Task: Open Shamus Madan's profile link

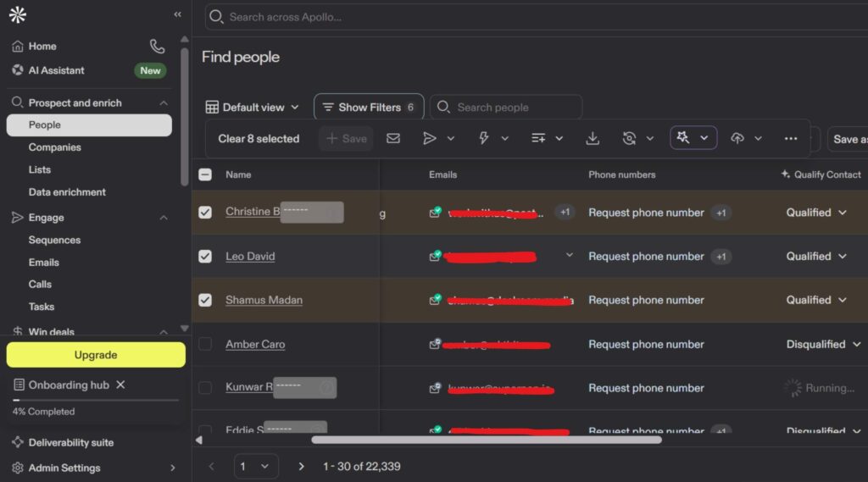Action: click(x=264, y=300)
